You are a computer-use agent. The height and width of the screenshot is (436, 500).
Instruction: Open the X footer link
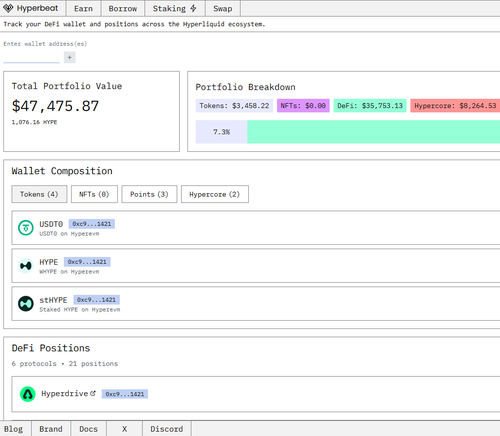point(124,429)
